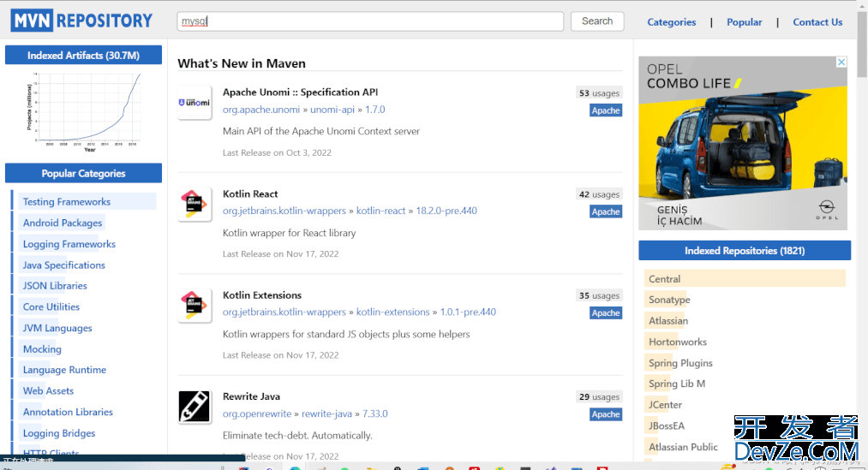Screen dimensions: 868x470
Task: Open the Popular menu item
Action: point(744,22)
